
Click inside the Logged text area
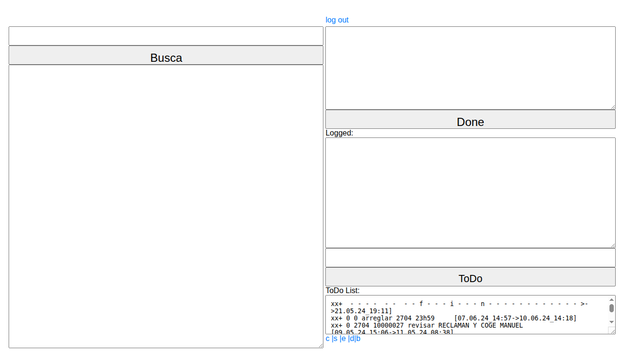point(470,193)
